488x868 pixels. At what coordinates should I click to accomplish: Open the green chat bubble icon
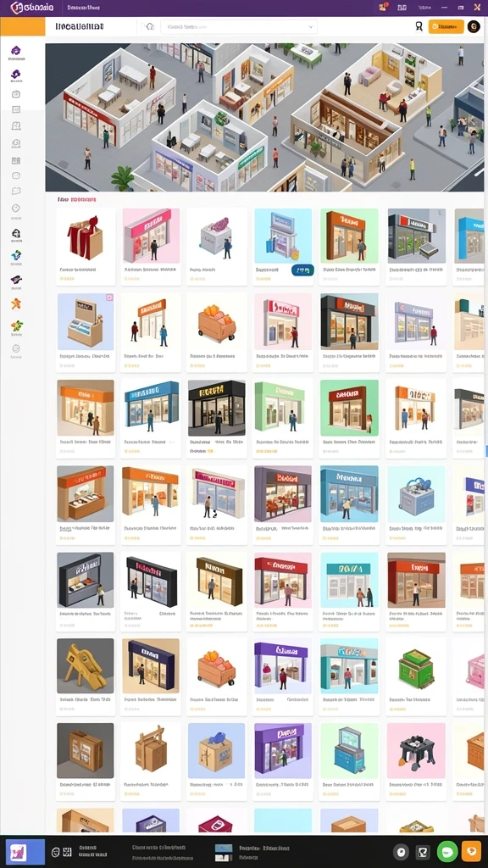point(447,851)
